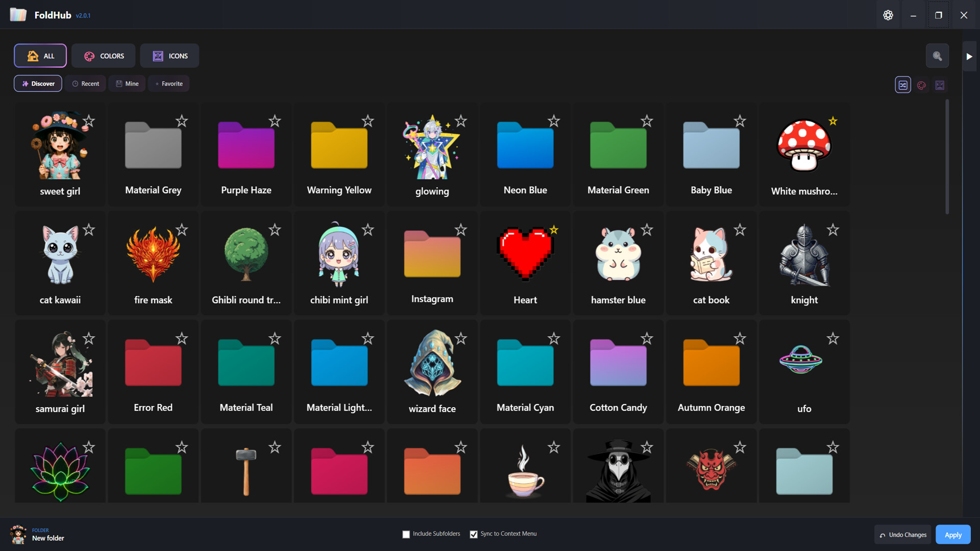Select the shuffle view mode icon

pos(903,85)
